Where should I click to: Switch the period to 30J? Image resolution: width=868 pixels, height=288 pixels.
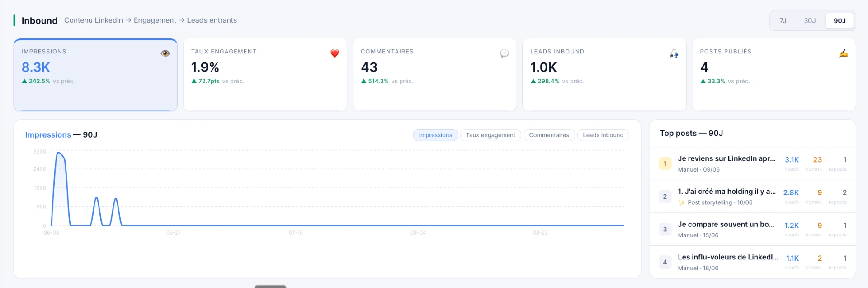click(810, 21)
